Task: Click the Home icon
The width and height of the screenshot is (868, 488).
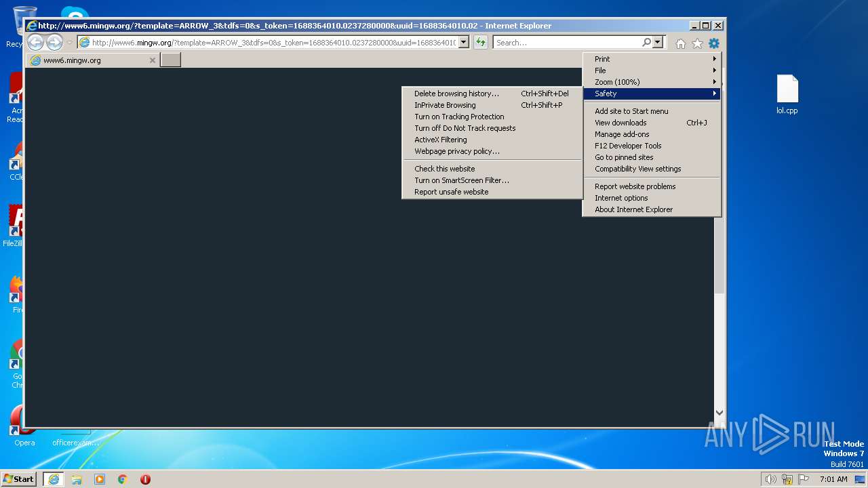Action: (681, 43)
